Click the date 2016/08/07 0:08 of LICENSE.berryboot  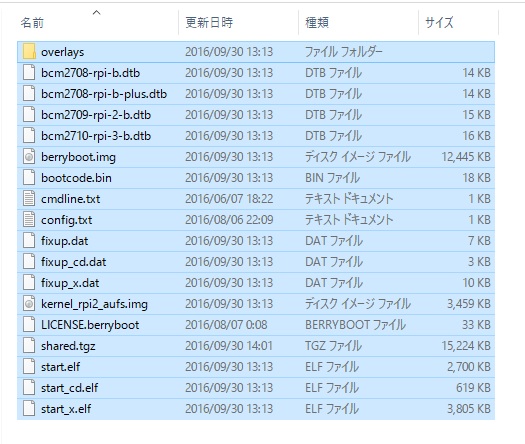pos(226,325)
